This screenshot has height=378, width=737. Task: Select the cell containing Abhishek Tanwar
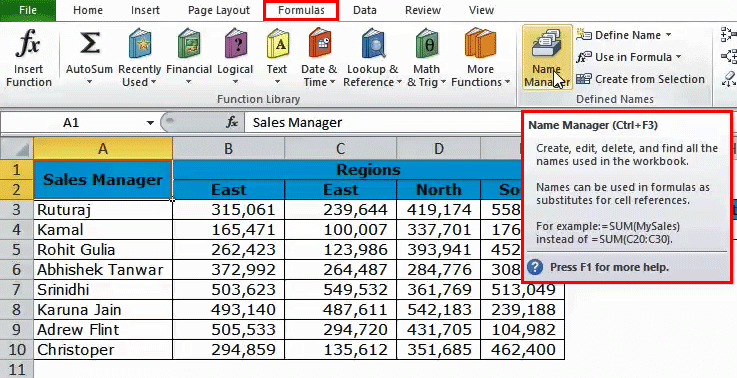click(103, 269)
